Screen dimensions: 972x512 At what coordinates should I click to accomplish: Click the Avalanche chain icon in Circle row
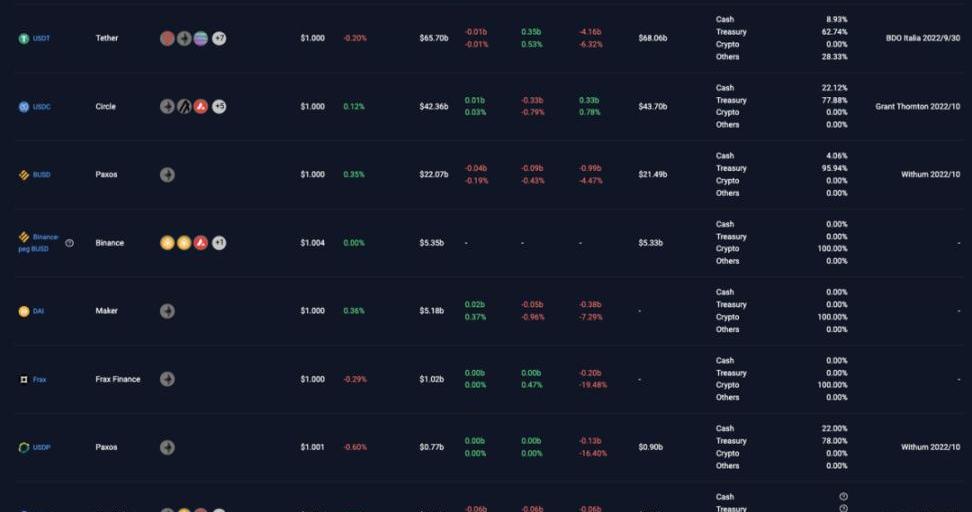pyautogui.click(x=201, y=107)
